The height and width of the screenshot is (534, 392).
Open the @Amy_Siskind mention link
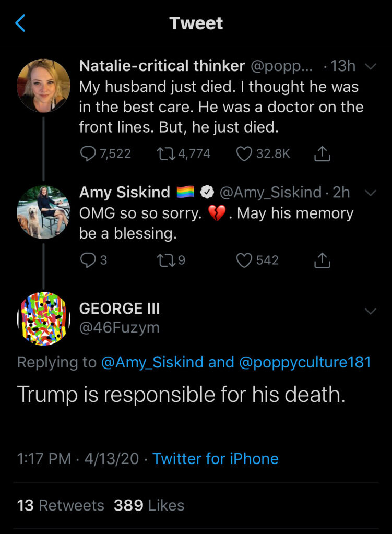point(152,362)
